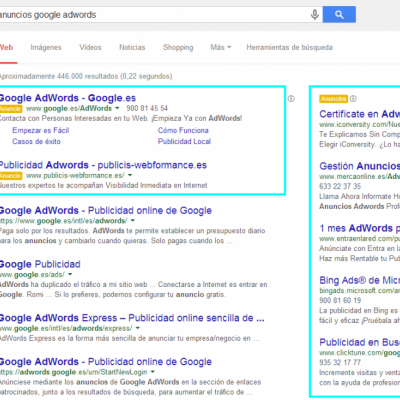Viewport: 400px width, 400px height.
Task: Click the microphone voice search icon
Action: click(314, 15)
